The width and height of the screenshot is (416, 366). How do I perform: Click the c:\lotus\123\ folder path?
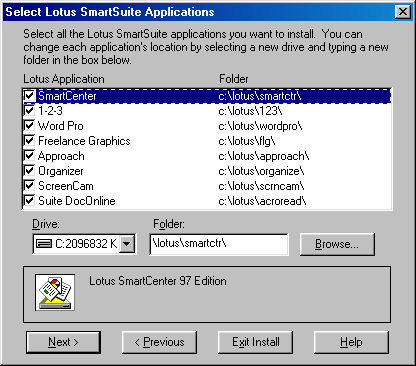(x=251, y=111)
